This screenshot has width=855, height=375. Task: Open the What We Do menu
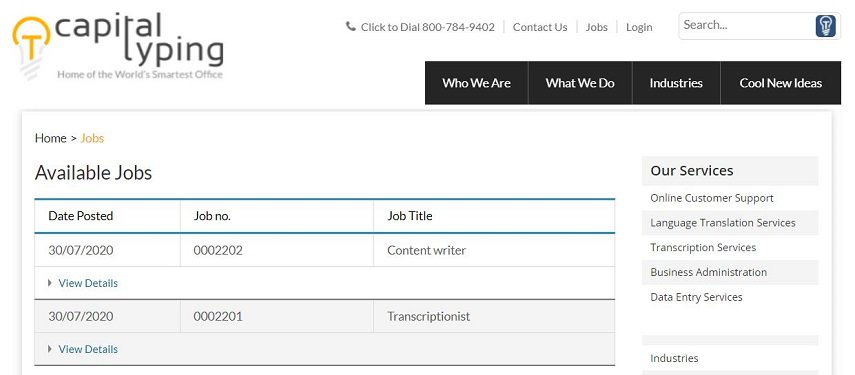click(x=580, y=83)
